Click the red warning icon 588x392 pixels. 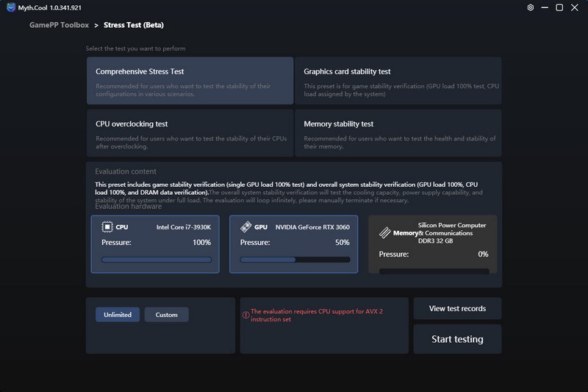pos(245,315)
